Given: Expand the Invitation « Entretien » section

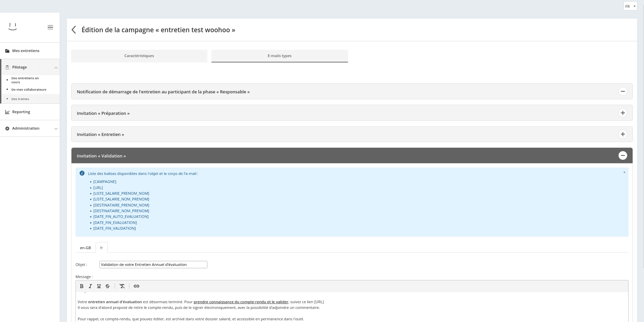Looking at the screenshot, I should pyautogui.click(x=623, y=134).
